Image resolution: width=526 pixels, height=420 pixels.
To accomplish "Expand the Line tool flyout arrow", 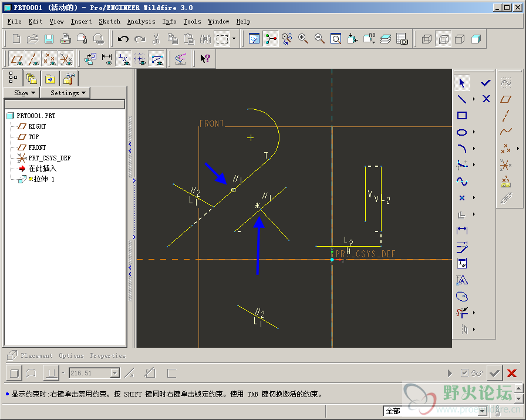I will [x=474, y=99].
